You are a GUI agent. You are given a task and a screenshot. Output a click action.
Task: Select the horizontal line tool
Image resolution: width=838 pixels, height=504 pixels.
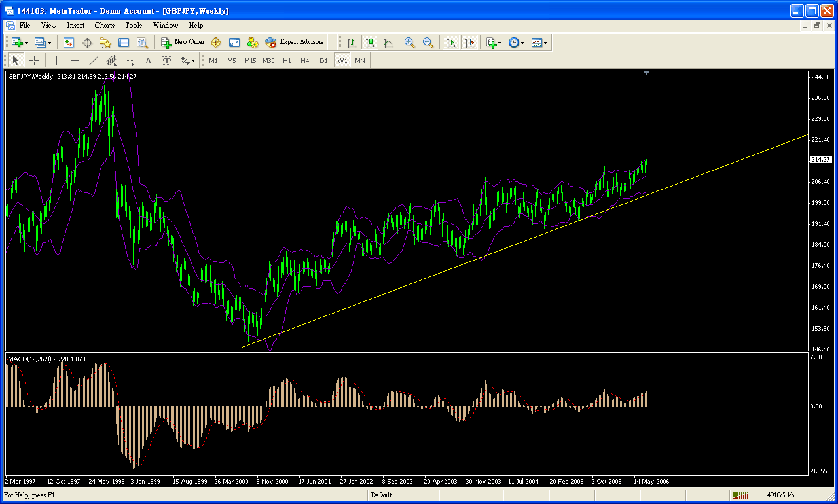(x=75, y=60)
